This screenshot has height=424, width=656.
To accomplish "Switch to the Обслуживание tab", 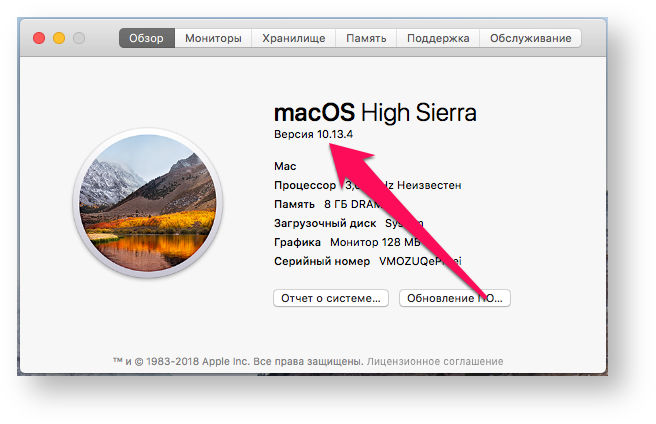I will pos(531,38).
